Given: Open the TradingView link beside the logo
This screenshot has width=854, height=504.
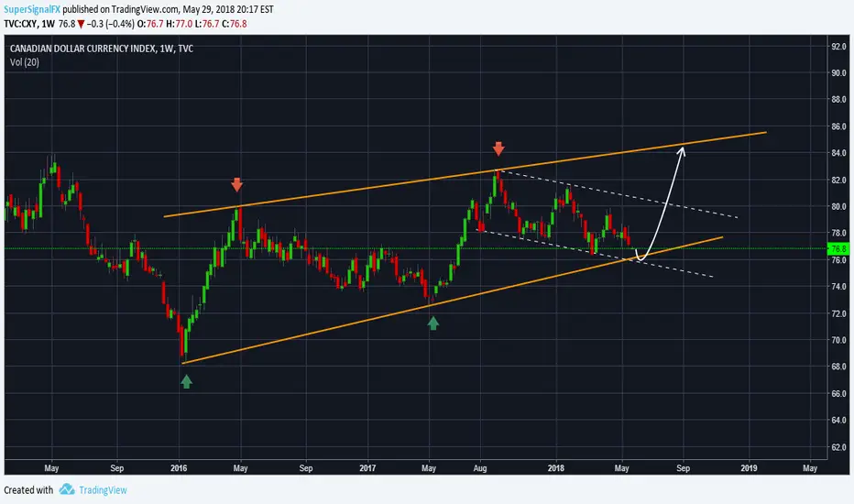Looking at the screenshot, I should [x=103, y=490].
